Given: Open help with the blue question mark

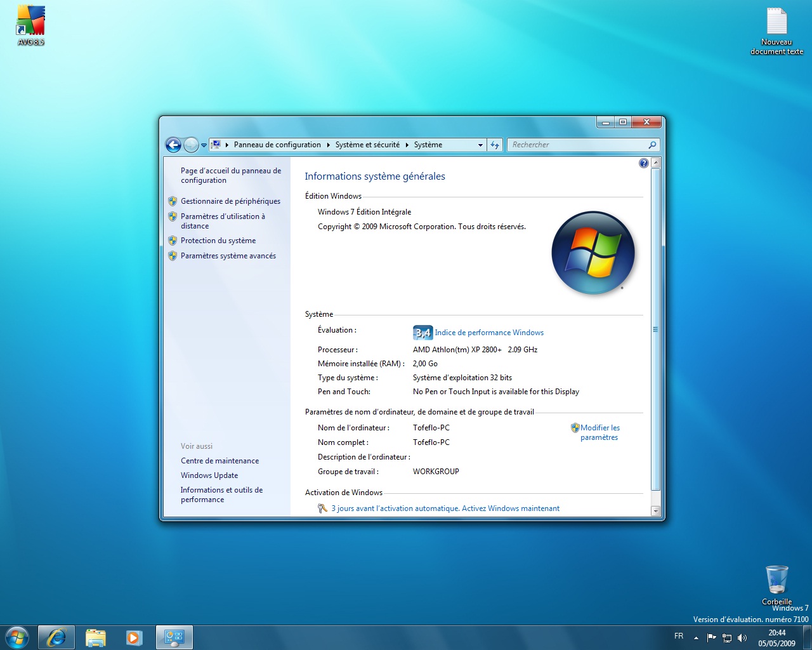Looking at the screenshot, I should coord(644,163).
